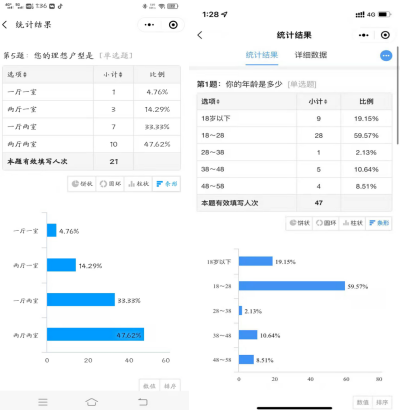
Task: Open the three-dot menu on left phone header
Action: [149, 25]
